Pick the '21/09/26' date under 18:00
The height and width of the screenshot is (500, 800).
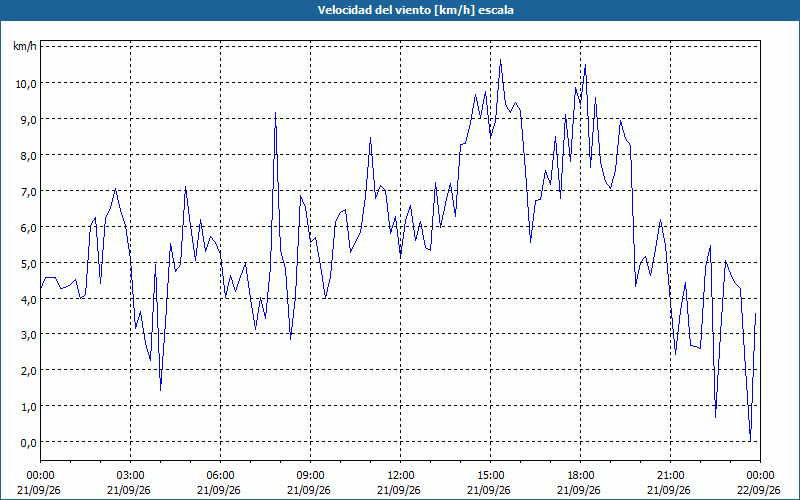pos(579,490)
